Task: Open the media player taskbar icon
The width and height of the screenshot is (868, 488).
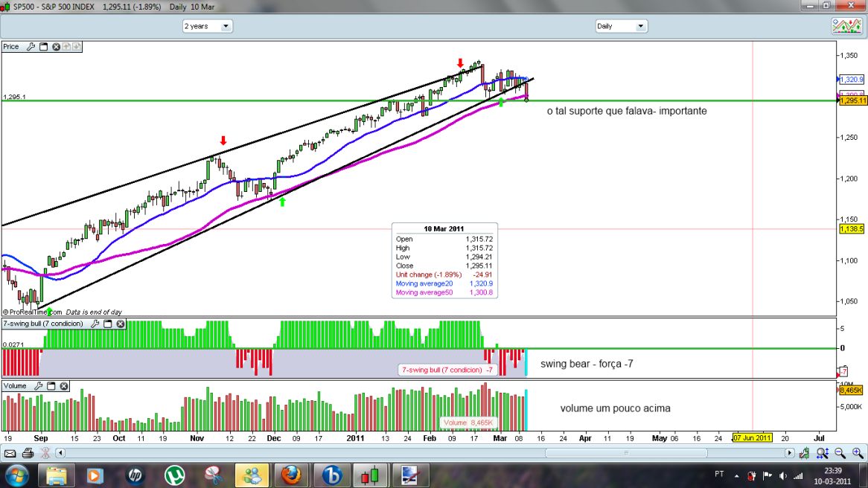Action: pos(95,476)
